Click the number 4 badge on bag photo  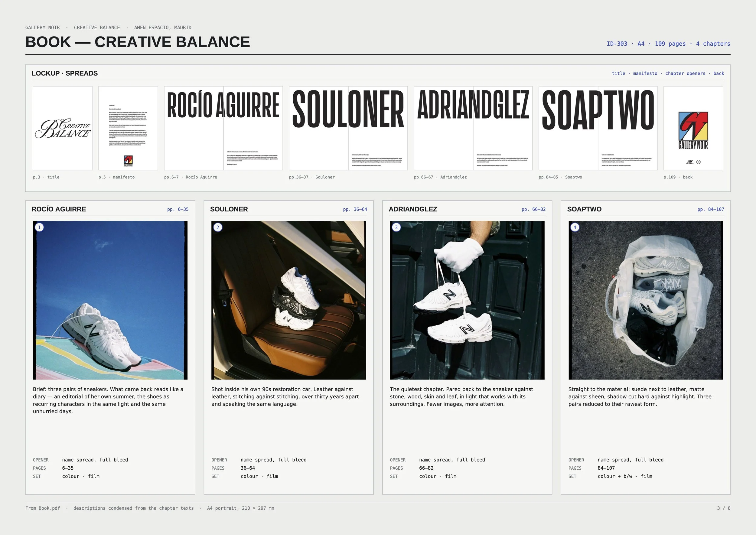click(x=575, y=227)
